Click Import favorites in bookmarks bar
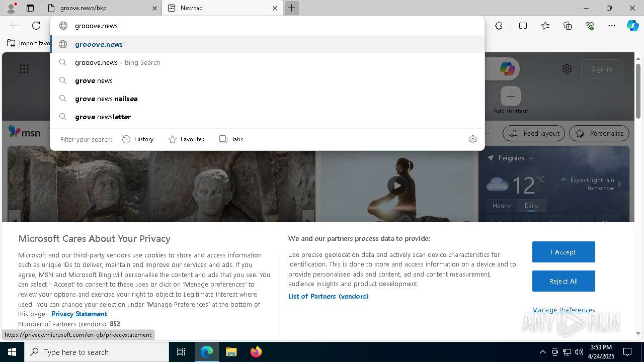Screen dimensions: 644x362 (x=28, y=43)
